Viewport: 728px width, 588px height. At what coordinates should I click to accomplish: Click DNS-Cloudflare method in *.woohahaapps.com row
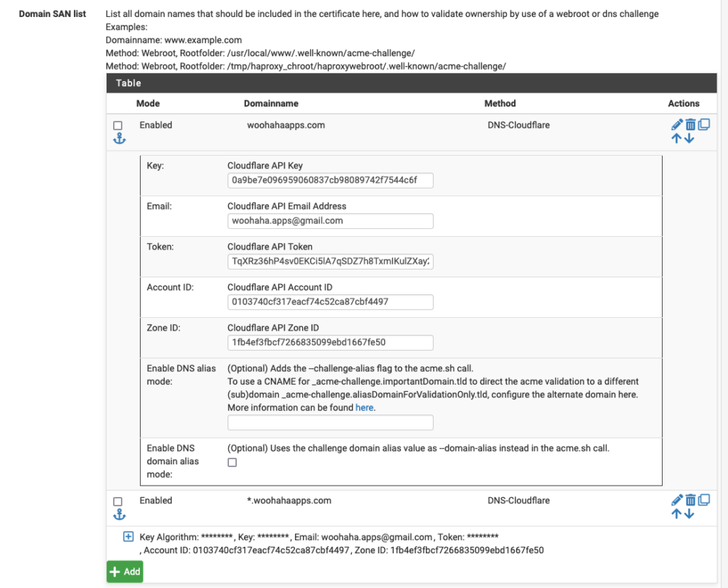pos(518,501)
